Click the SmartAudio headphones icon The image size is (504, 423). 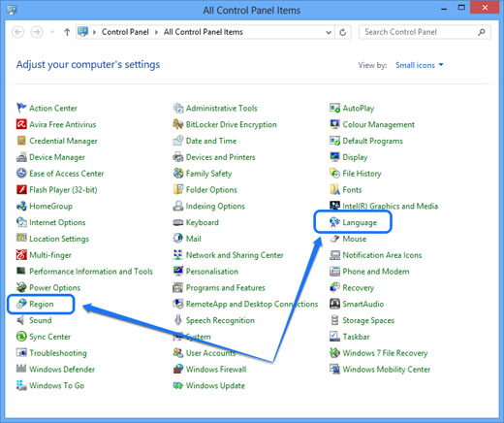pos(334,304)
